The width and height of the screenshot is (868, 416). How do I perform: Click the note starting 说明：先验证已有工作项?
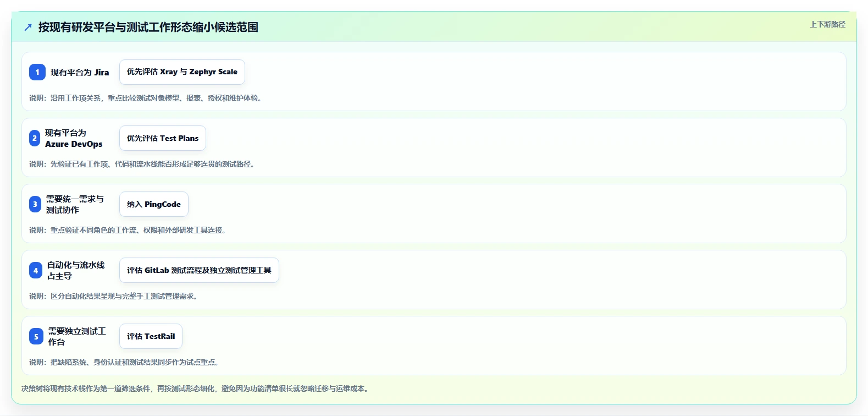[143, 164]
